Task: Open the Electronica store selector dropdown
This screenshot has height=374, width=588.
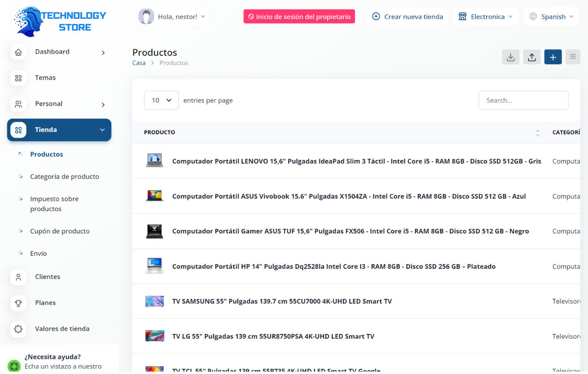Action: click(486, 16)
